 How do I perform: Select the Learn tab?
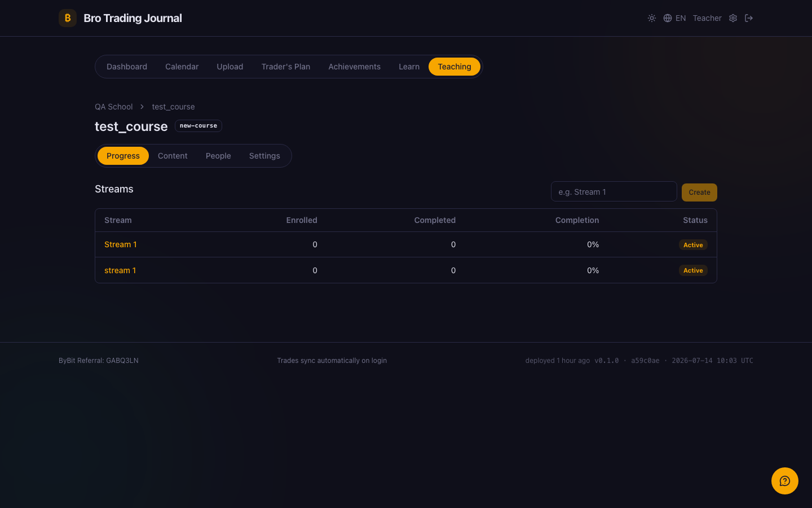point(409,67)
